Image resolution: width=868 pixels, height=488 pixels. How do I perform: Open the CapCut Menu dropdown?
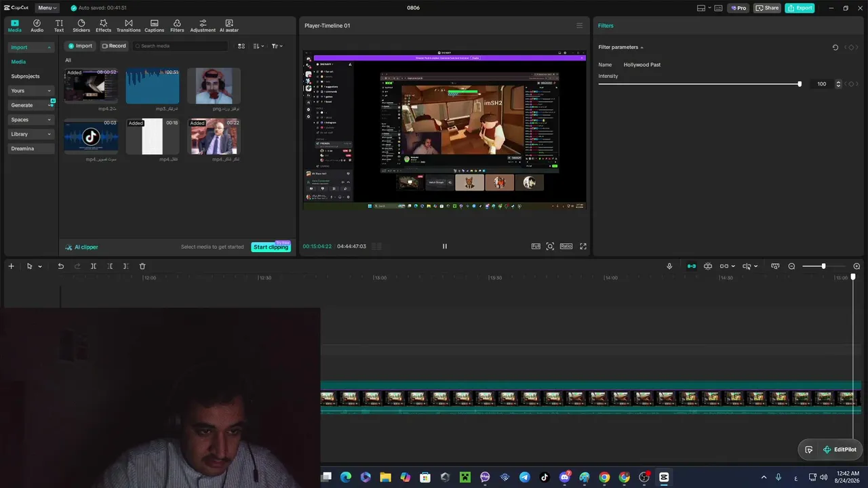47,8
